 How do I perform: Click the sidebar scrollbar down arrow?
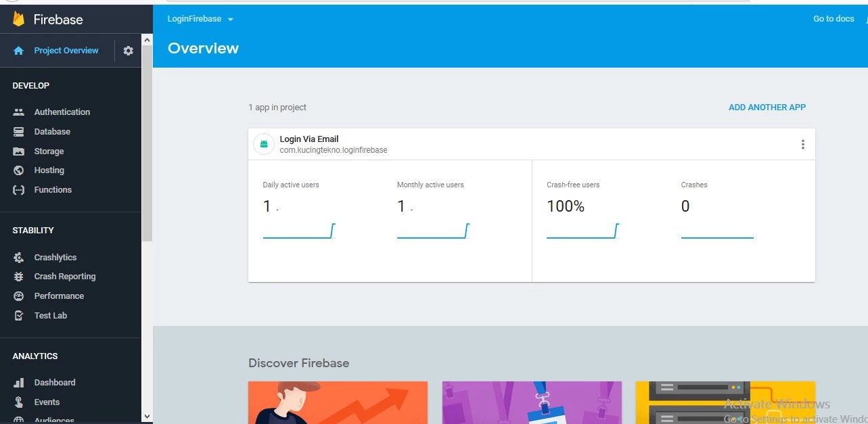pos(147,417)
